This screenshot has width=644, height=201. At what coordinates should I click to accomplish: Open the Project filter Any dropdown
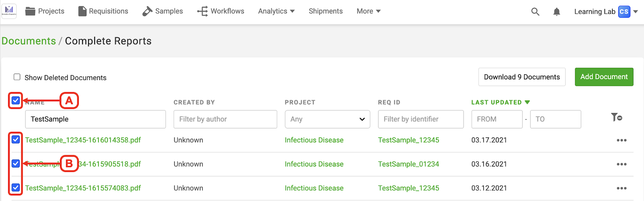(327, 119)
